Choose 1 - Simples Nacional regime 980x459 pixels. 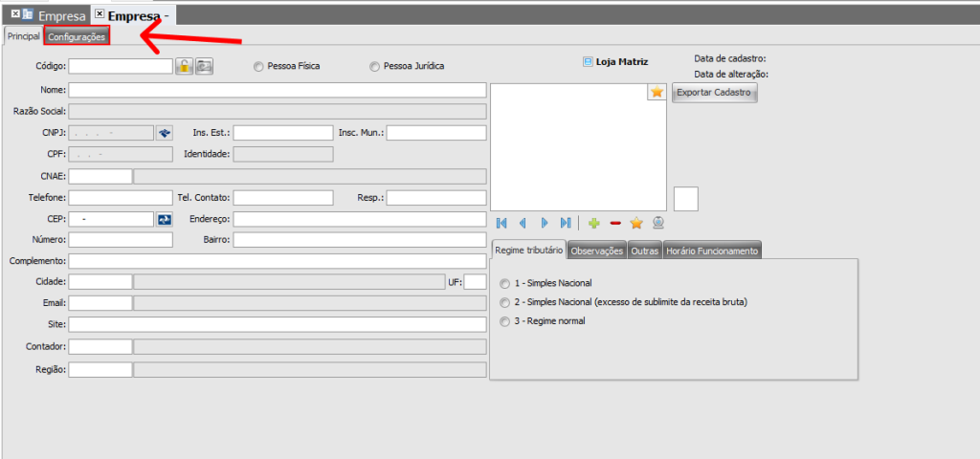505,284
